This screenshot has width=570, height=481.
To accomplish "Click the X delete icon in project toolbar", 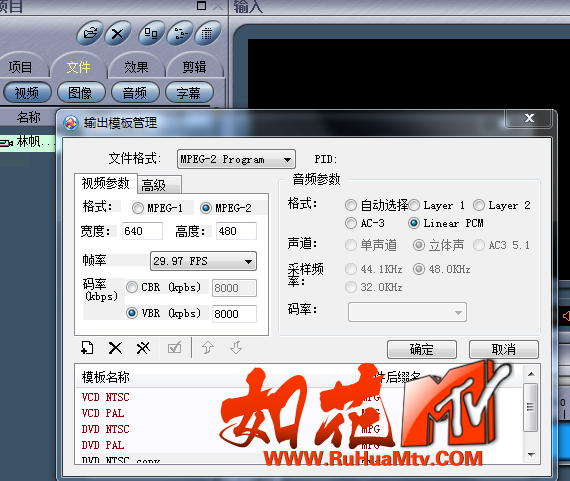I will pyautogui.click(x=117, y=34).
